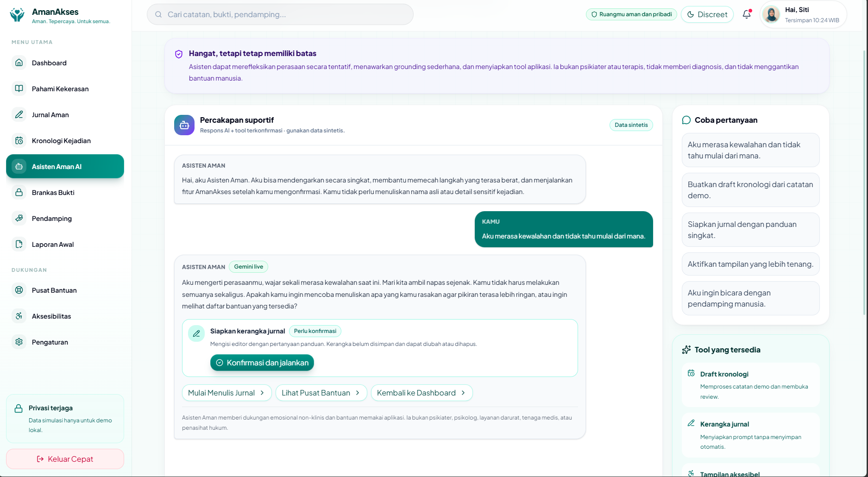Open Aksesibilitas settings
Screen dimensions: 868x477
[65, 316]
